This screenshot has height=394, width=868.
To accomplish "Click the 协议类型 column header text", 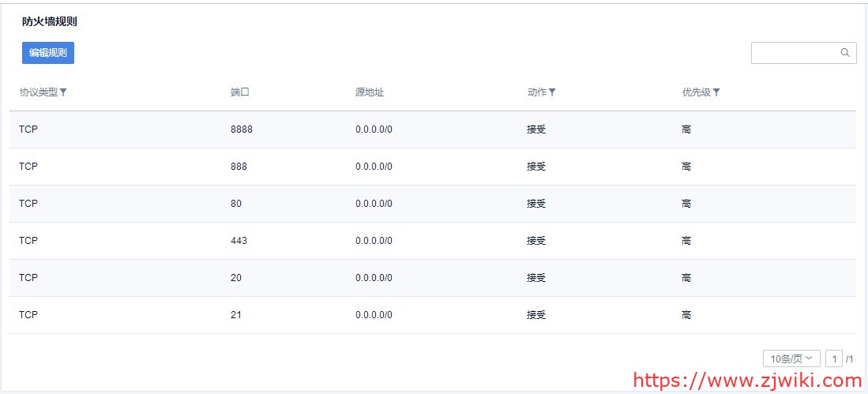I will tap(39, 92).
